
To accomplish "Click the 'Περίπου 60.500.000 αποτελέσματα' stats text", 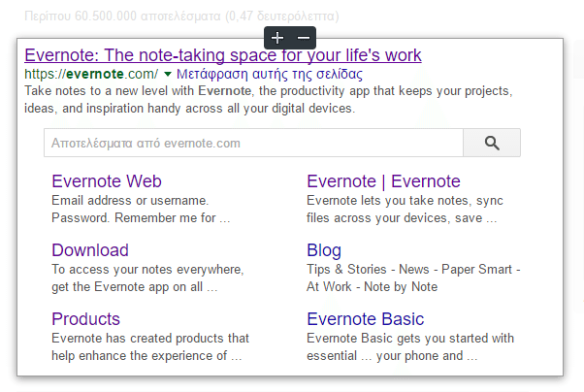I will [181, 16].
